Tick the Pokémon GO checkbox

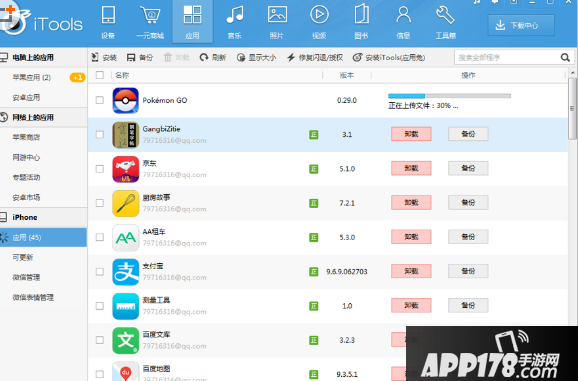[x=100, y=100]
